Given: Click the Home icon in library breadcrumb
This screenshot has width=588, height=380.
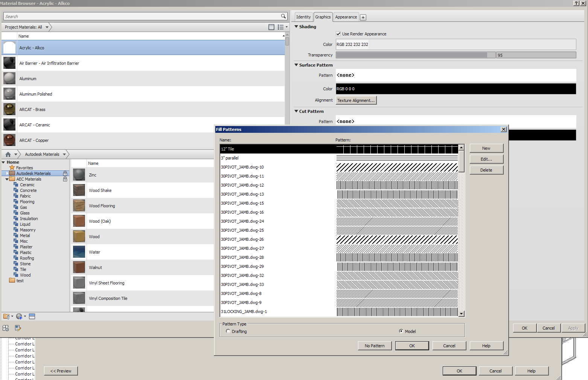Looking at the screenshot, I should tap(8, 154).
